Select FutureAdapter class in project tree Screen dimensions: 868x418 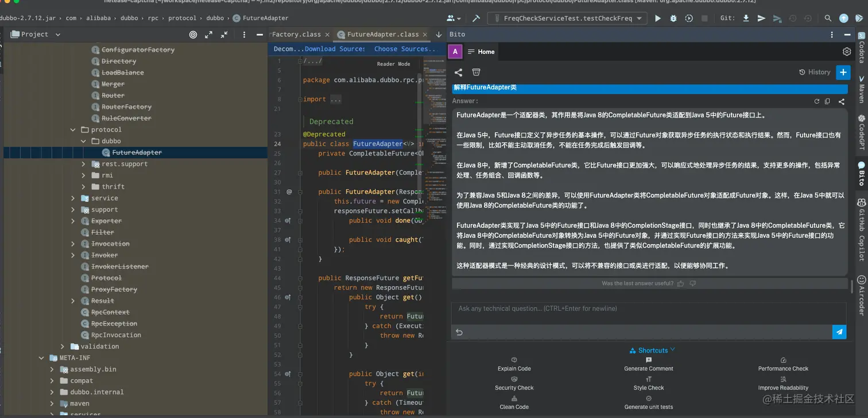tap(137, 153)
